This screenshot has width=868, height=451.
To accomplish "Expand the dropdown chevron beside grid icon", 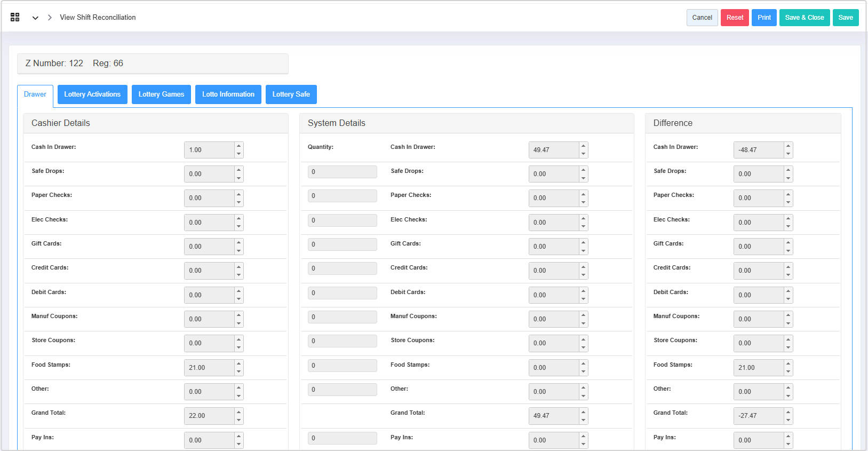I will [35, 18].
